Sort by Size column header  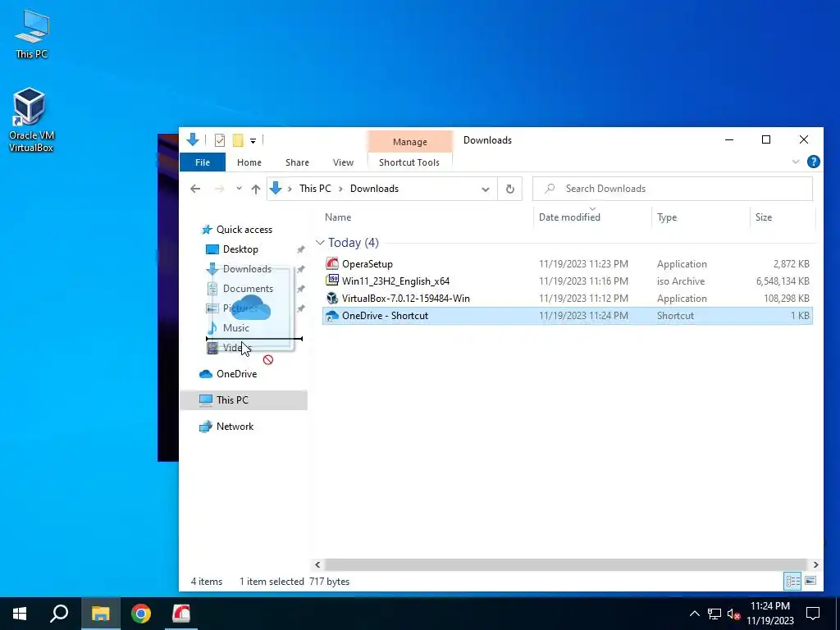pos(764,217)
